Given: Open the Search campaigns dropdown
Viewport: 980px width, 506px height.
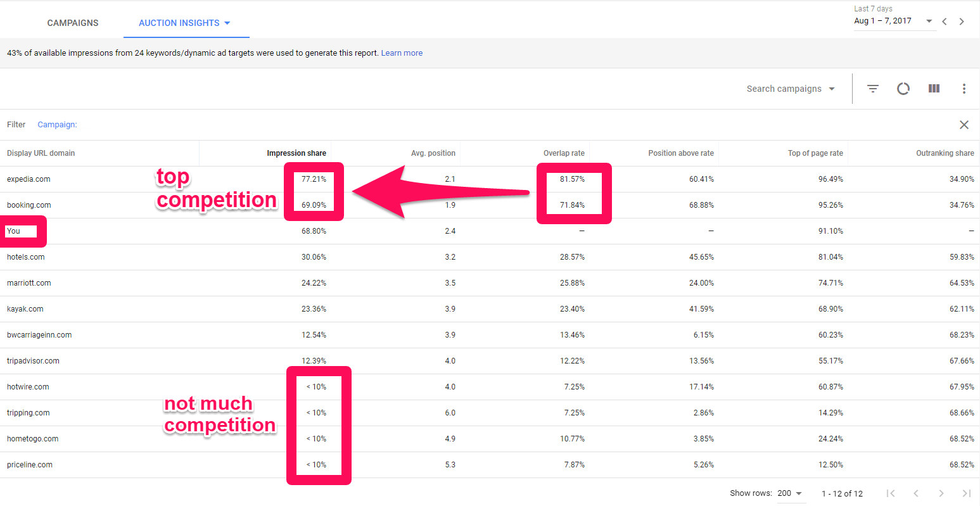Looking at the screenshot, I should coord(791,89).
